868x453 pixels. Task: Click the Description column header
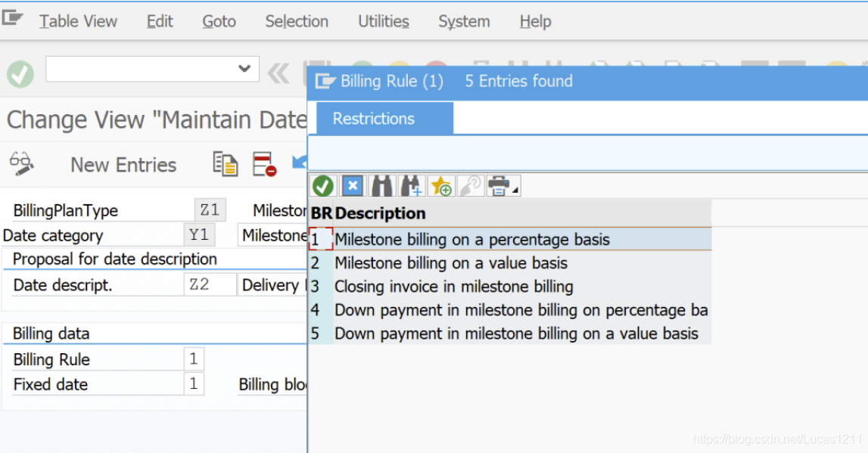[381, 213]
